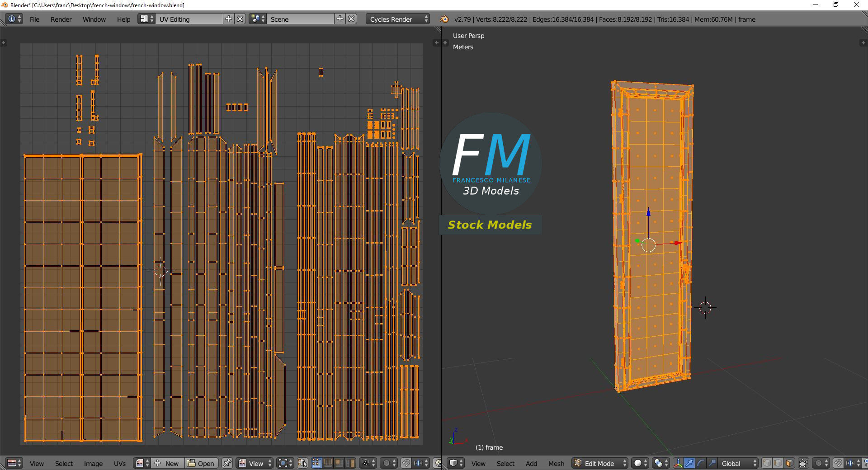Click the red X-axis manipulator arrow
Screen dimensions: 868x470
677,243
